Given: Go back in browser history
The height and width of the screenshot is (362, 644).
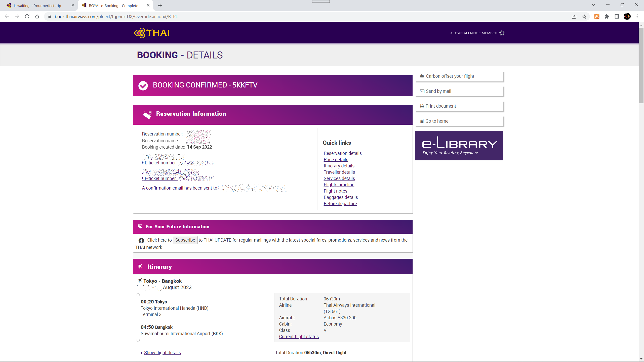Looking at the screenshot, I should click(7, 16).
